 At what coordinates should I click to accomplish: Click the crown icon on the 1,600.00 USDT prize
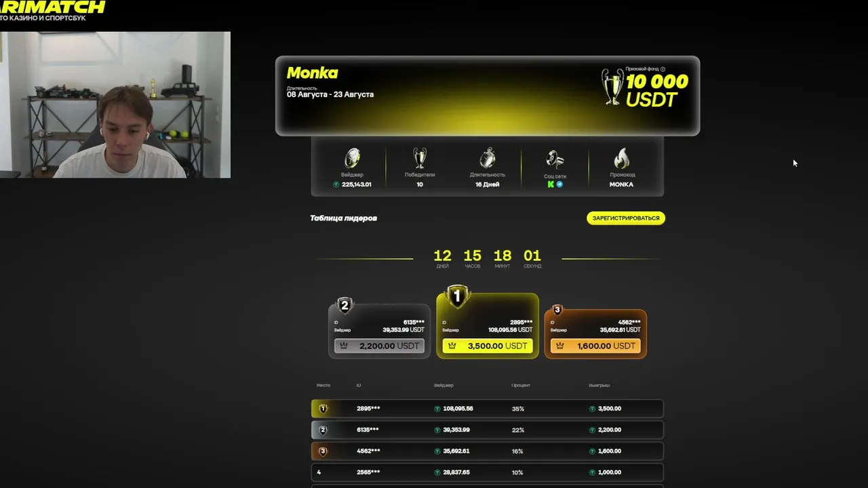click(x=559, y=346)
